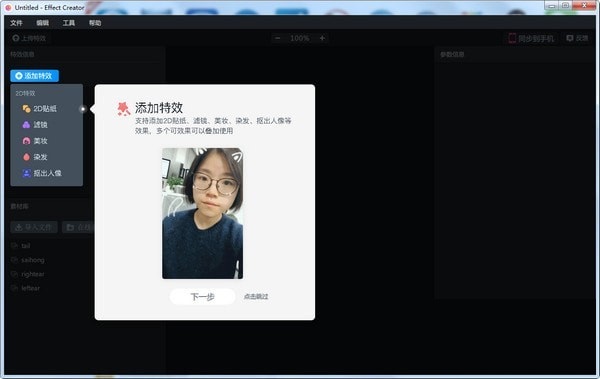Click the zoom in plus icon
Screen dimensions: 600x379
pos(322,38)
